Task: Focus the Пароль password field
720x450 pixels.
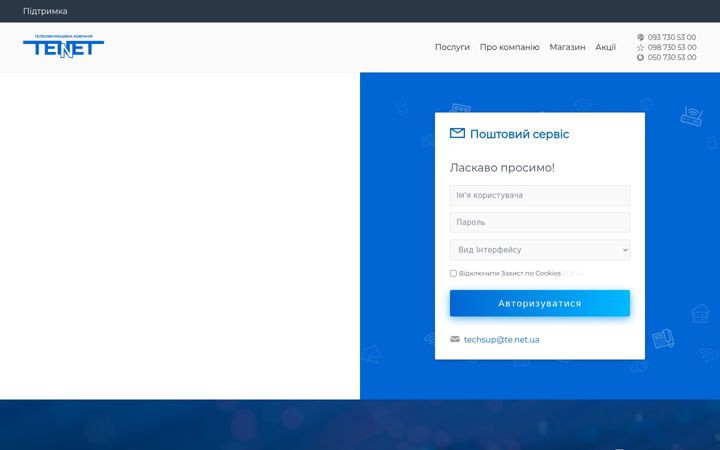Action: tap(540, 222)
